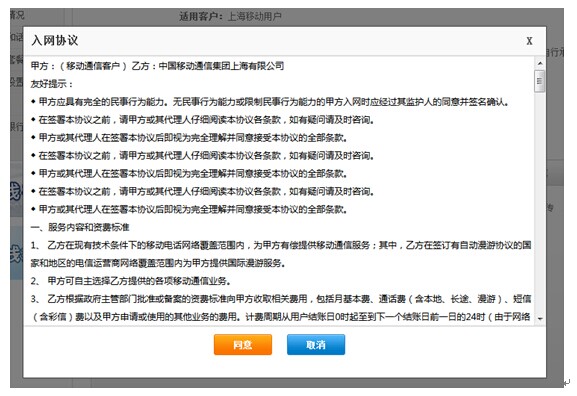Click the 入网协议 dialog title
Viewport: 577px width, 396px height.
(55, 40)
